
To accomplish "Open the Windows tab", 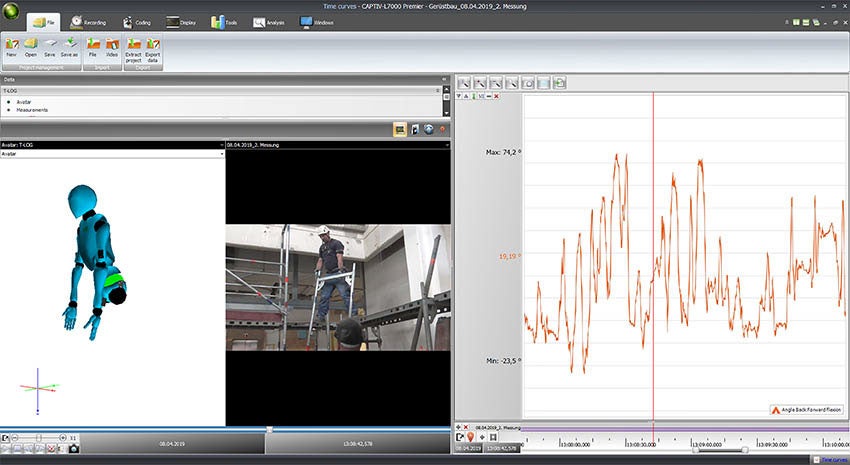I will click(317, 22).
